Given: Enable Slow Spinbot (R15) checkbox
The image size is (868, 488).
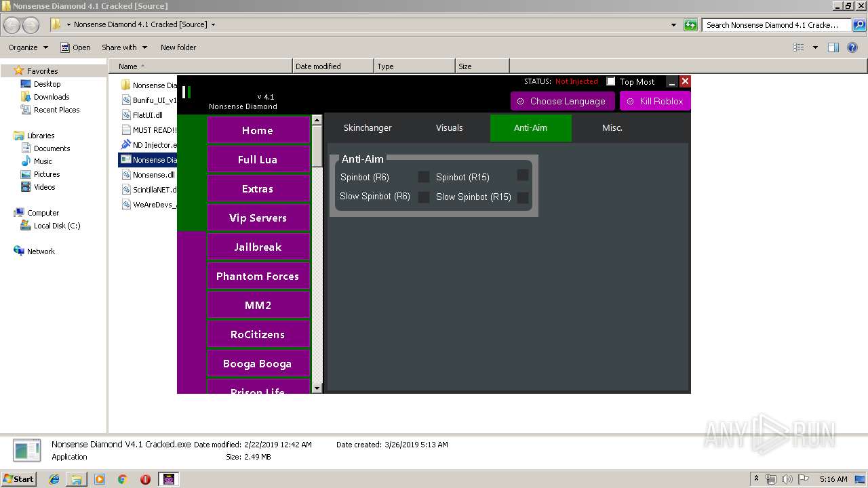Looking at the screenshot, I should pos(523,198).
